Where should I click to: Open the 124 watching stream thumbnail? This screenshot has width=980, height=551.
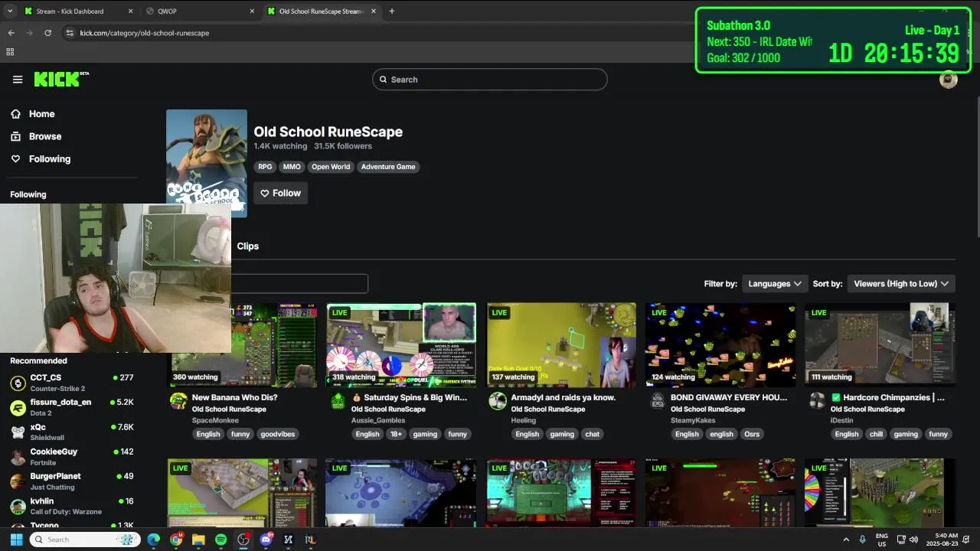click(720, 345)
